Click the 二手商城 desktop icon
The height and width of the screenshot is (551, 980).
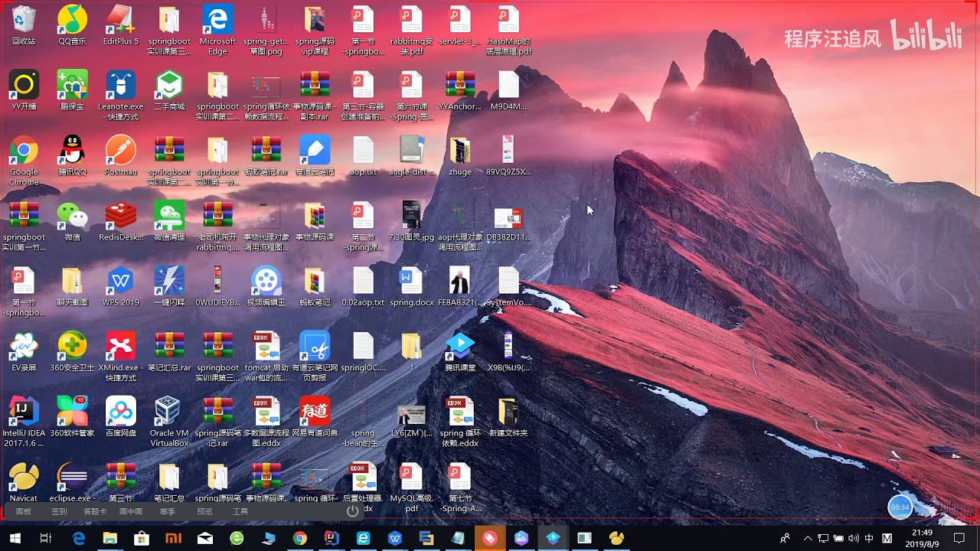169,90
